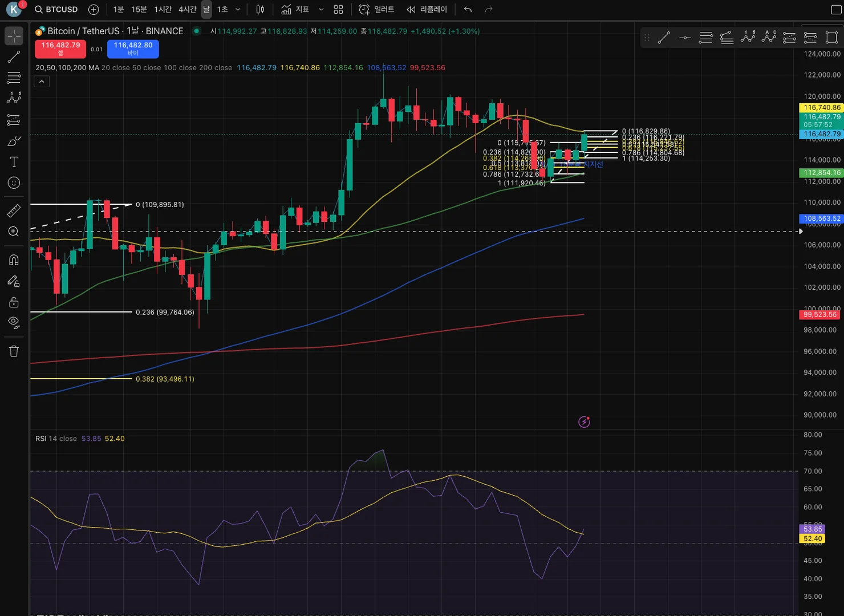Undo the last chart action

(468, 9)
